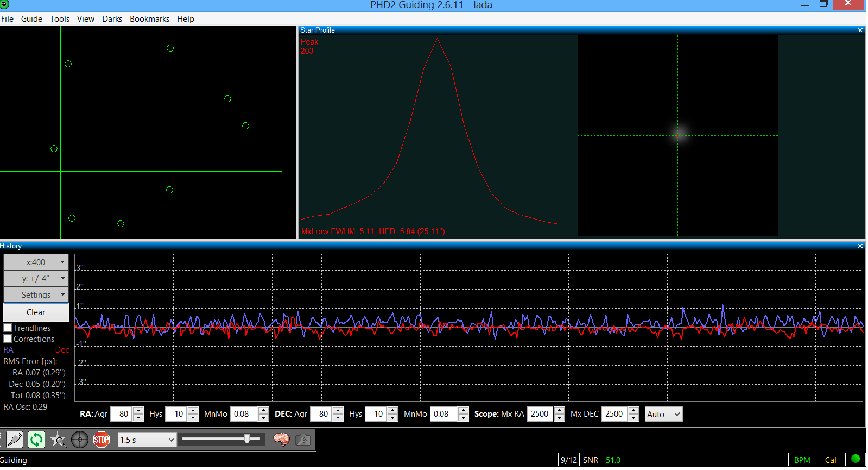The width and height of the screenshot is (868, 470).
Task: Enable the Corrections checkbox
Action: pos(8,339)
